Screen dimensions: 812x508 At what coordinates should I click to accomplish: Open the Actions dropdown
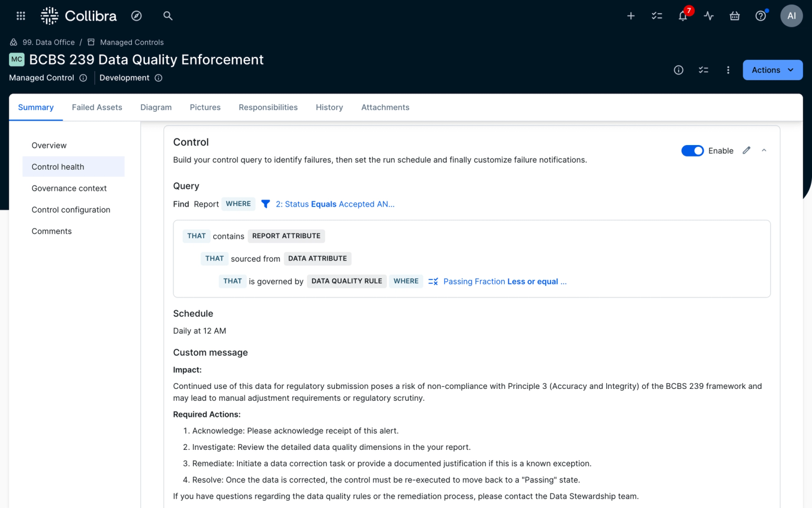pyautogui.click(x=772, y=70)
